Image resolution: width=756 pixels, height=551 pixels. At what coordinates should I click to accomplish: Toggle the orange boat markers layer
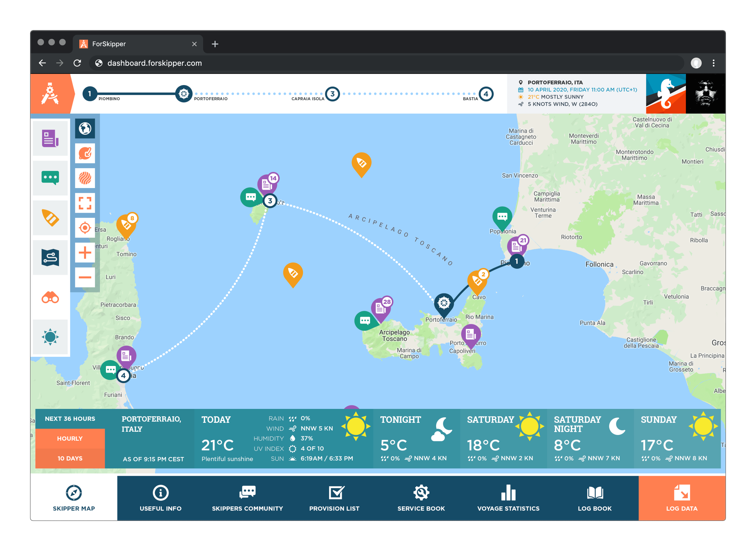[50, 218]
